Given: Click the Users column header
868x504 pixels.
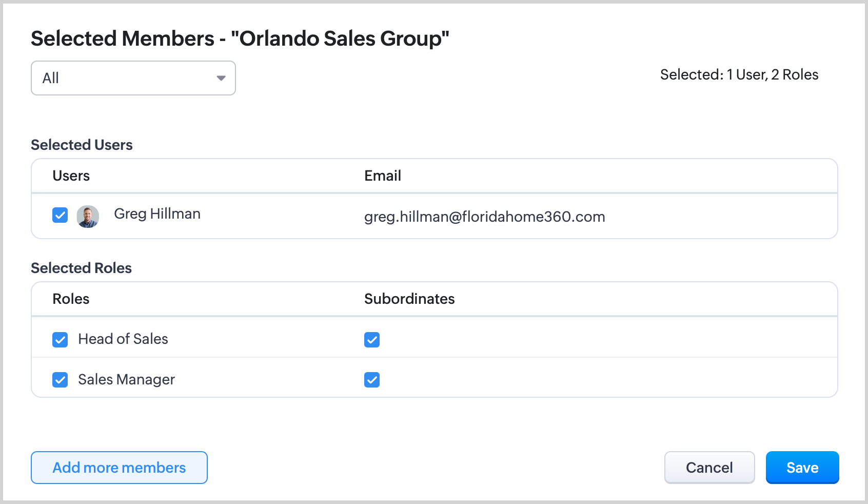Looking at the screenshot, I should click(71, 176).
